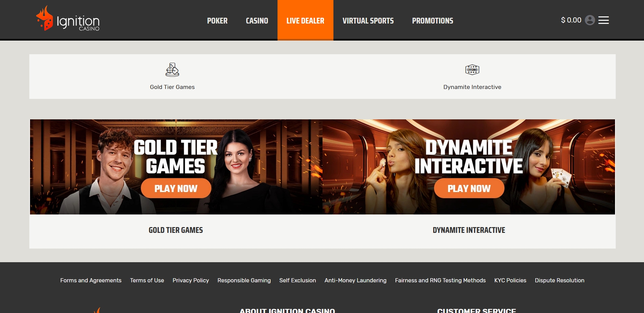Click the Casino badge icon above Dynamite Interactive

(472, 70)
